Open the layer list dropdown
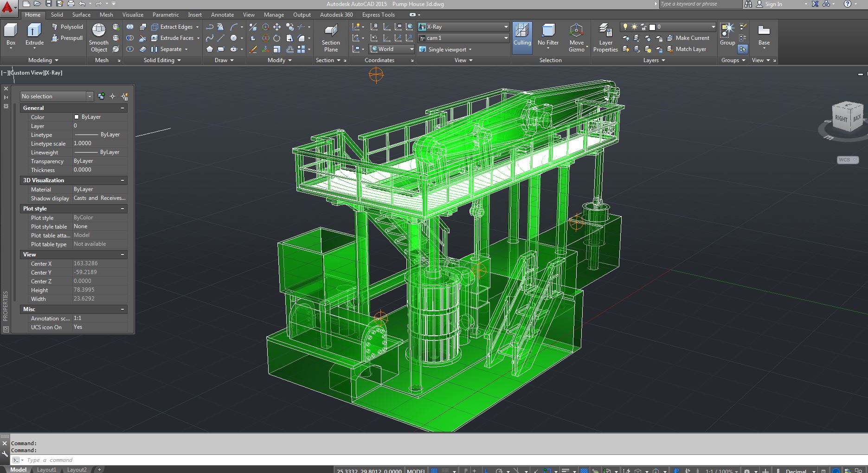This screenshot has height=473, width=868. (x=668, y=27)
